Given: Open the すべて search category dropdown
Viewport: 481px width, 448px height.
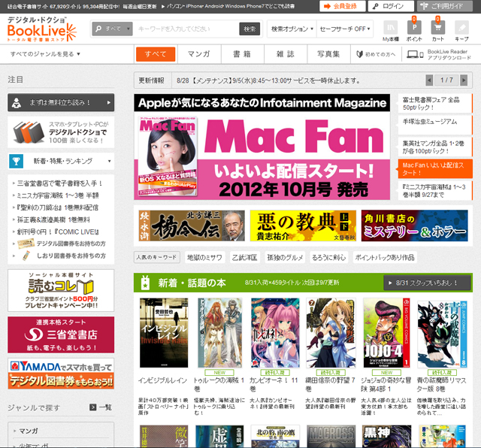Looking at the screenshot, I should point(112,29).
